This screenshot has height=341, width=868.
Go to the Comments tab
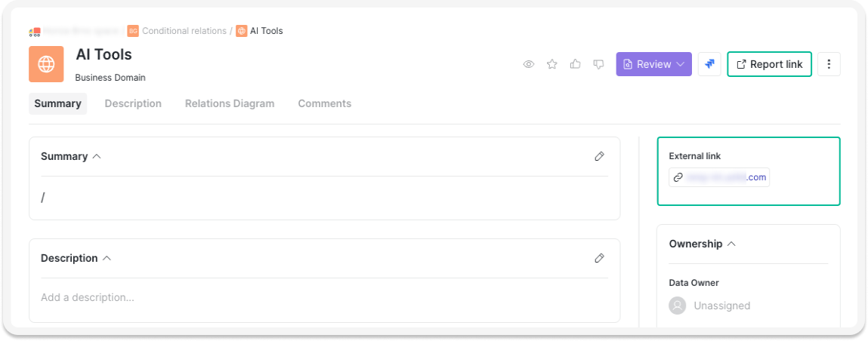(x=324, y=104)
